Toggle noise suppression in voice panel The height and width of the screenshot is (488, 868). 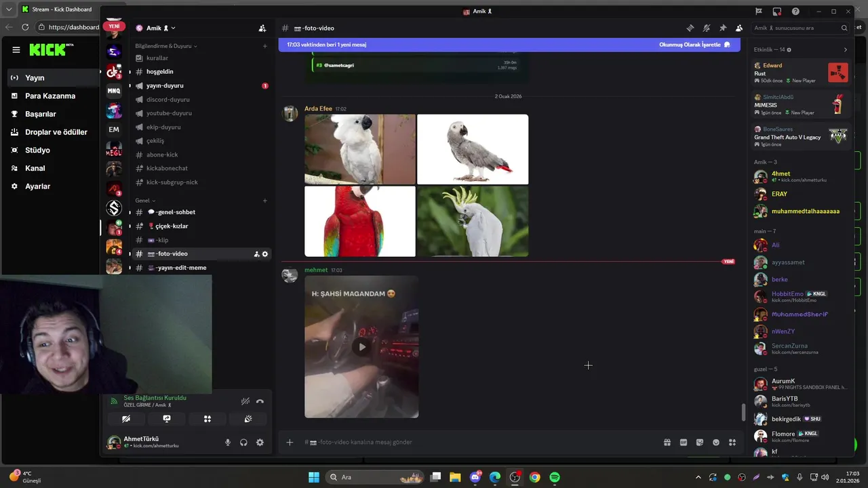[245, 401]
